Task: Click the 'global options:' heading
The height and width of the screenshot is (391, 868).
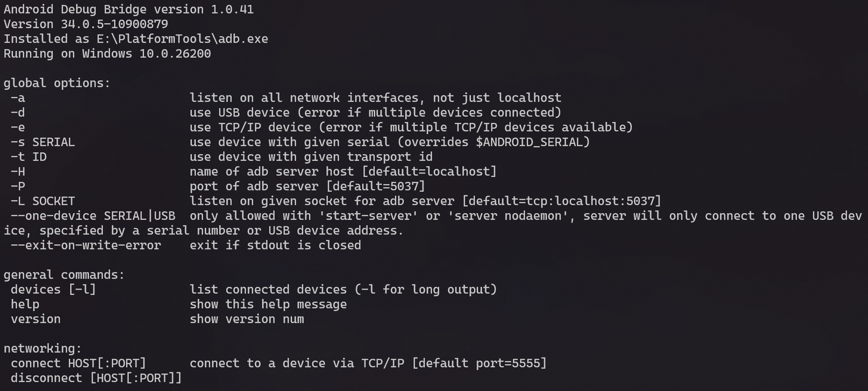Action: click(57, 83)
